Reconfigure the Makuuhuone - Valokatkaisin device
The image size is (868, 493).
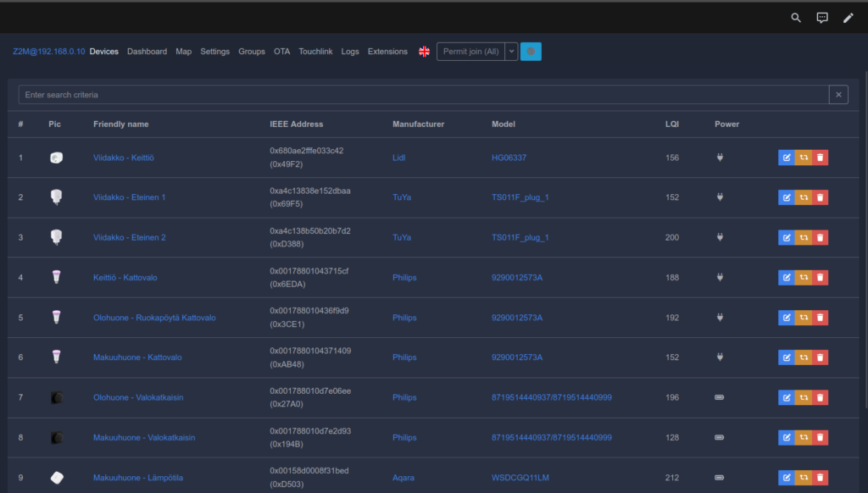(803, 437)
